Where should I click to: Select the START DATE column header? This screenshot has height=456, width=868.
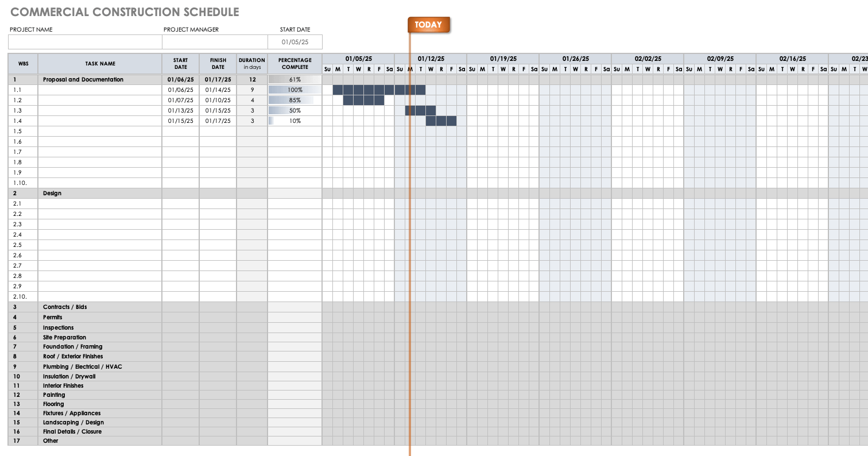[181, 64]
